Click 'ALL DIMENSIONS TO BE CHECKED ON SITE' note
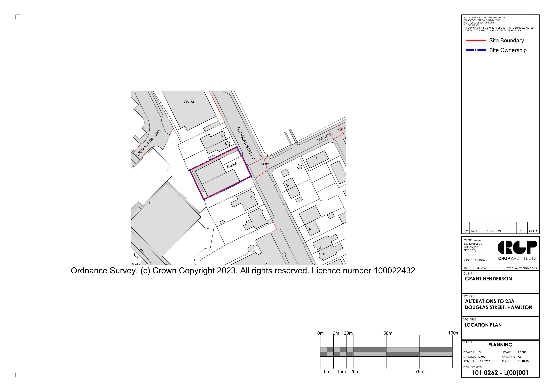555x392 pixels. pyautogui.click(x=484, y=18)
